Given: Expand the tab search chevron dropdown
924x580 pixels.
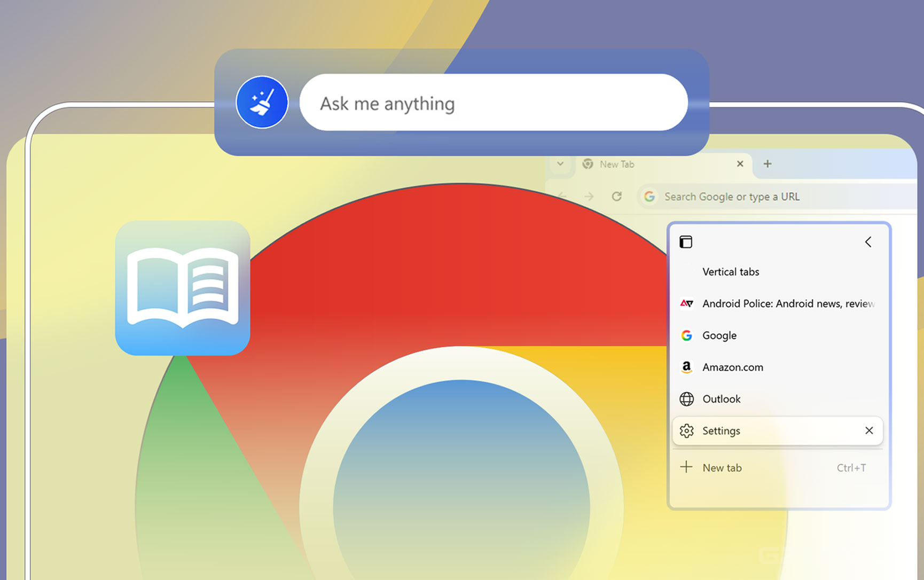Looking at the screenshot, I should [560, 164].
